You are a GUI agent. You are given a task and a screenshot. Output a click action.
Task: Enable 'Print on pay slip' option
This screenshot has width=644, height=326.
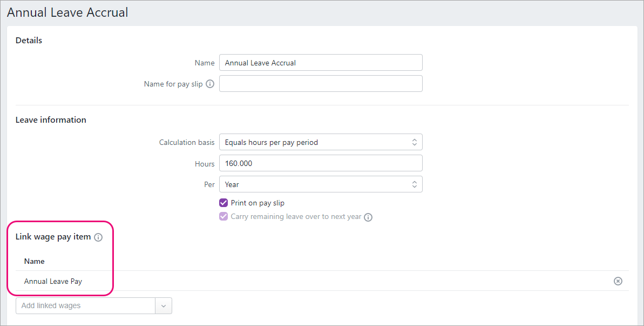(223, 203)
